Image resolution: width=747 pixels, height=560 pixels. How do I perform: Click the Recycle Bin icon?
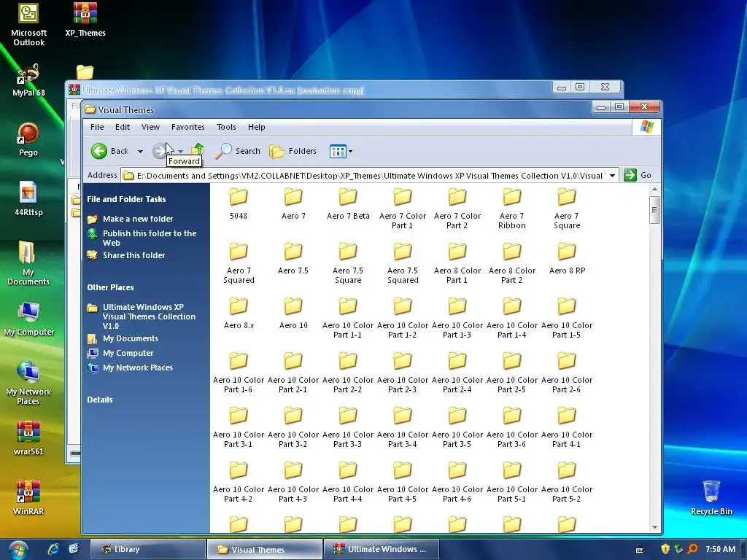pos(711,498)
